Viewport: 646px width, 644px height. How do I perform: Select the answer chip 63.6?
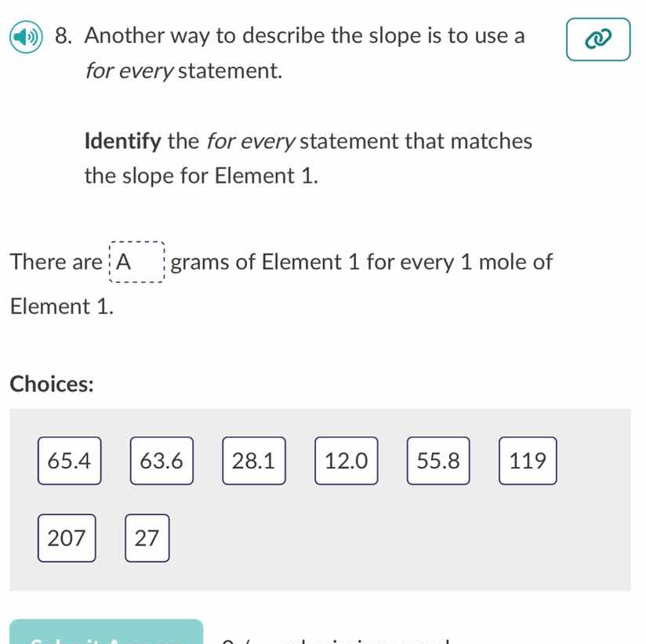point(161,461)
